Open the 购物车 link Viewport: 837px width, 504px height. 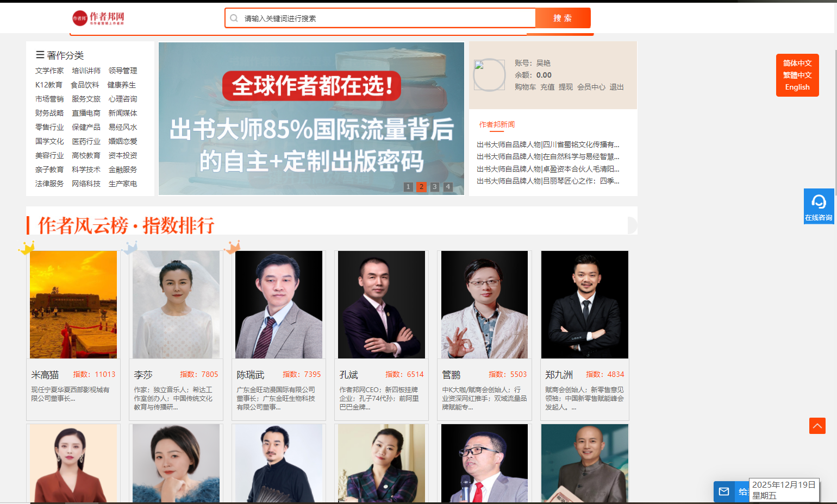coord(526,87)
